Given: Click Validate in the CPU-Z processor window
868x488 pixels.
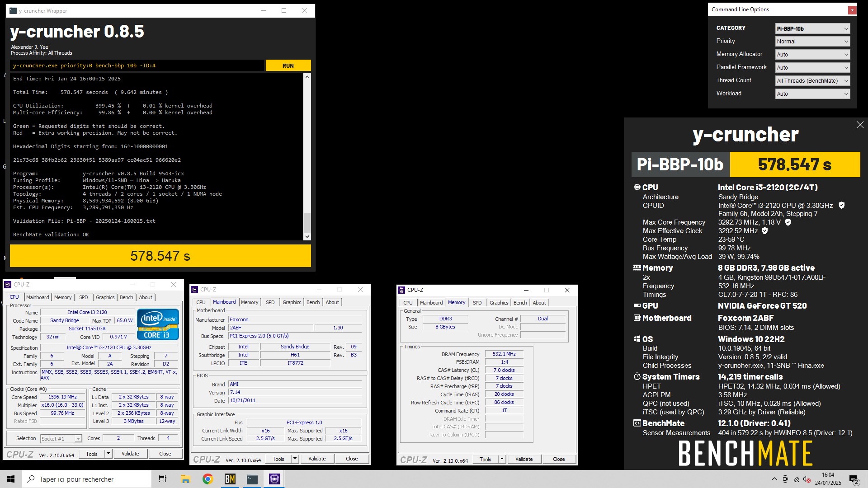Looking at the screenshot, I should (x=130, y=454).
